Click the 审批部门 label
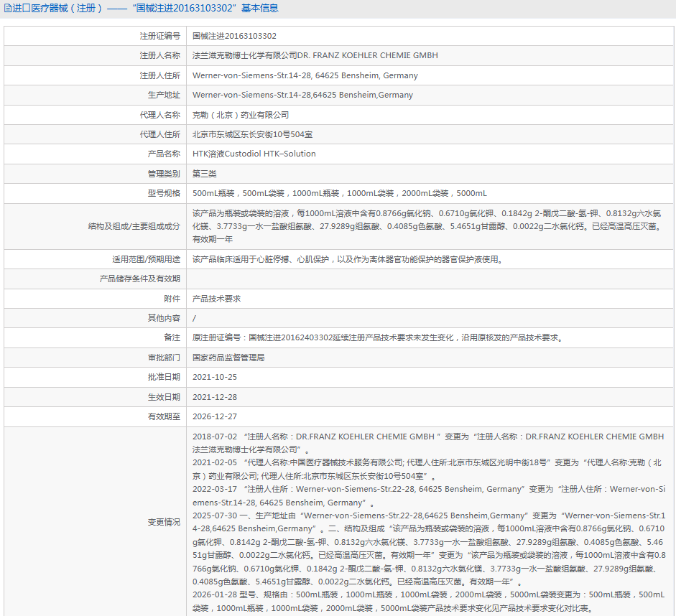The height and width of the screenshot is (616, 676). pos(164,358)
